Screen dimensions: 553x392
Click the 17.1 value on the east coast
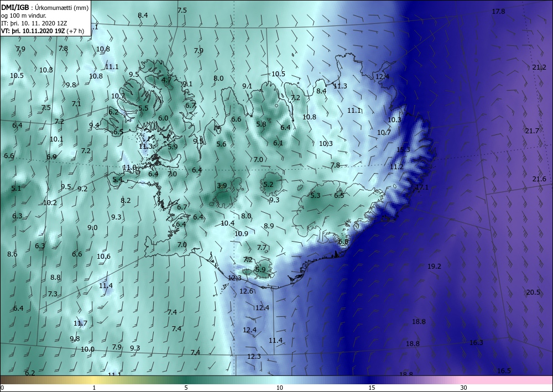422,187
